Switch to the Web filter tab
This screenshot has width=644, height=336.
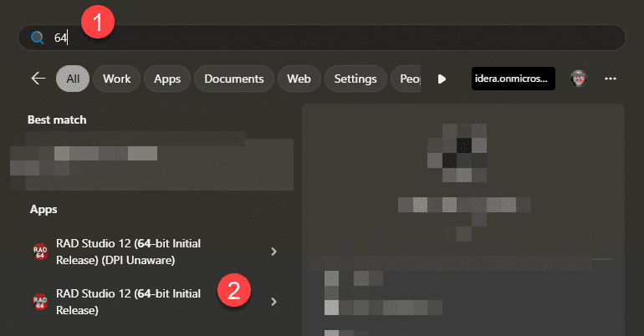point(299,79)
